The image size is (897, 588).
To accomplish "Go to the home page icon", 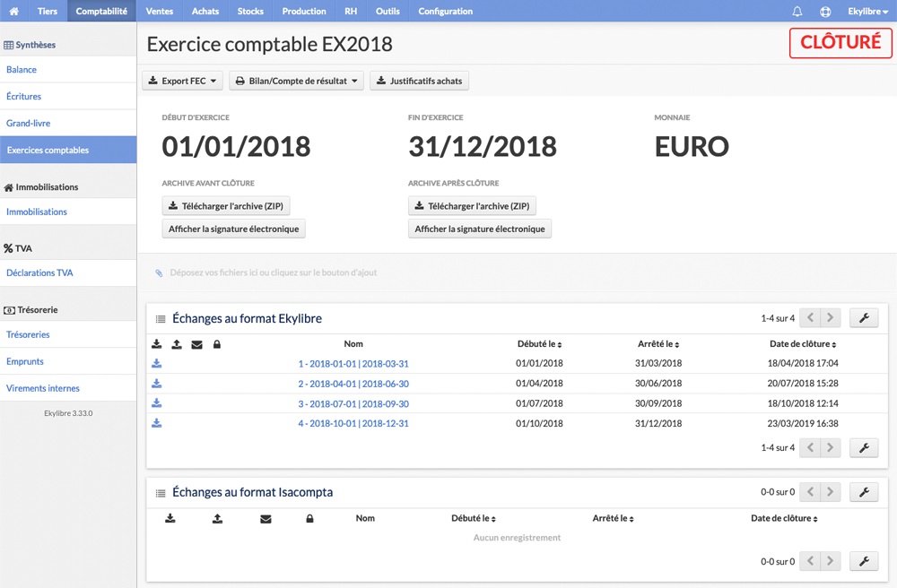I will pyautogui.click(x=14, y=12).
